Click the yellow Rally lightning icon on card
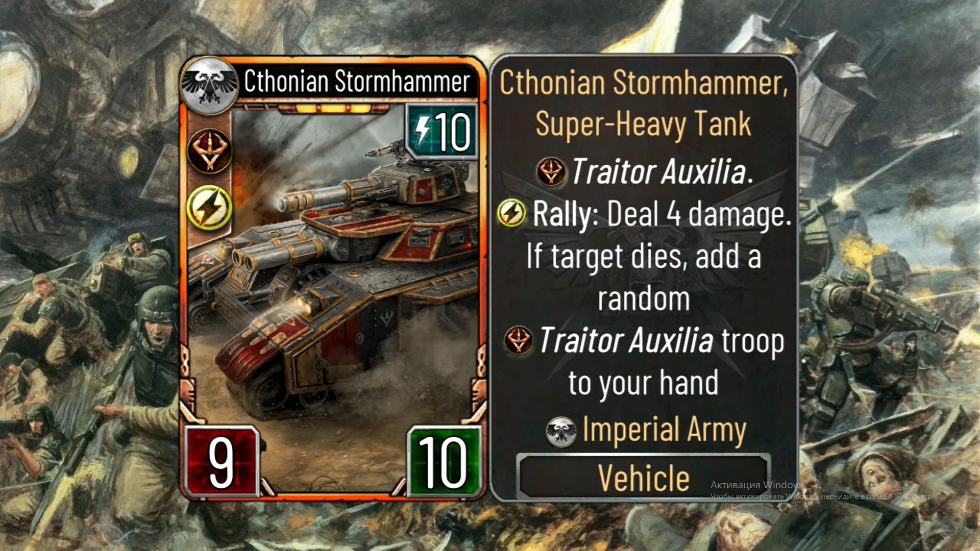This screenshot has width=980, height=551. coord(209,208)
